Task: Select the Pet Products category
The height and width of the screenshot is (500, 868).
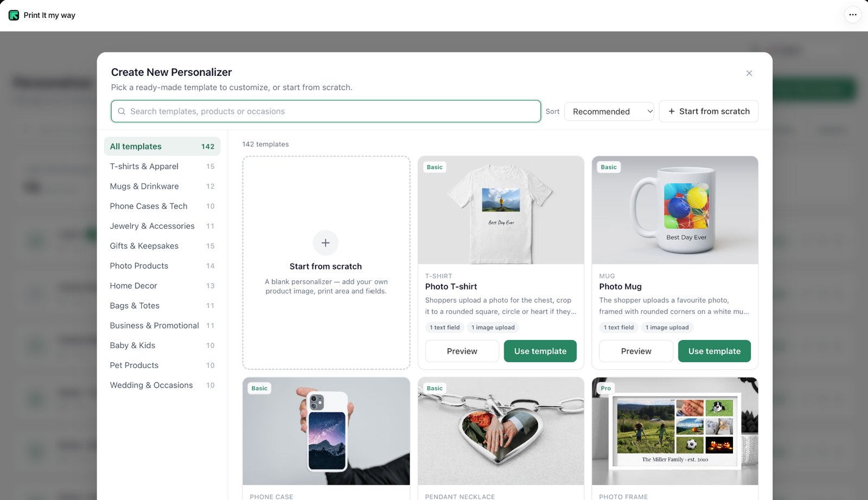Action: [162, 366]
